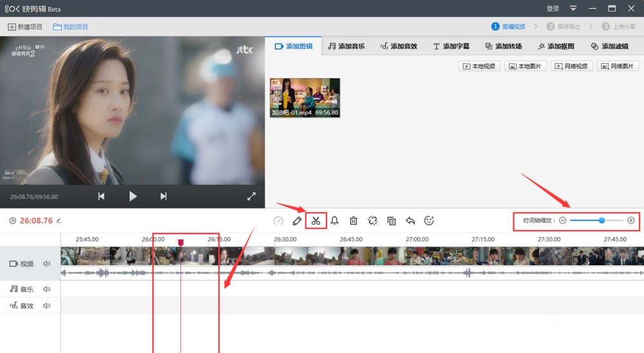Click the 26:08.76 red timecode
Image resolution: width=644 pixels, height=353 pixels.
click(x=36, y=221)
